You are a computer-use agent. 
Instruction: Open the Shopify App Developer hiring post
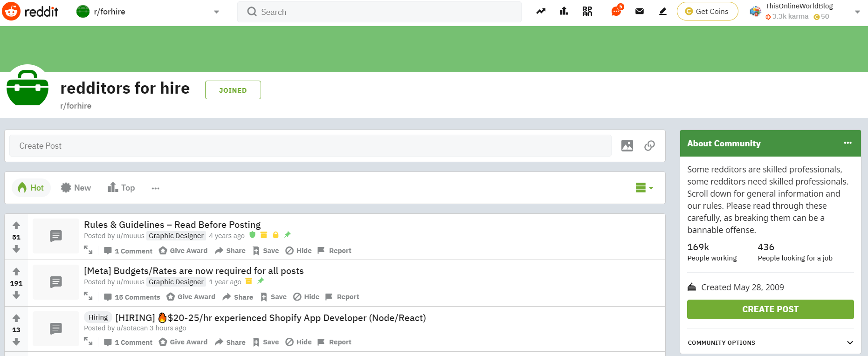[x=270, y=318]
